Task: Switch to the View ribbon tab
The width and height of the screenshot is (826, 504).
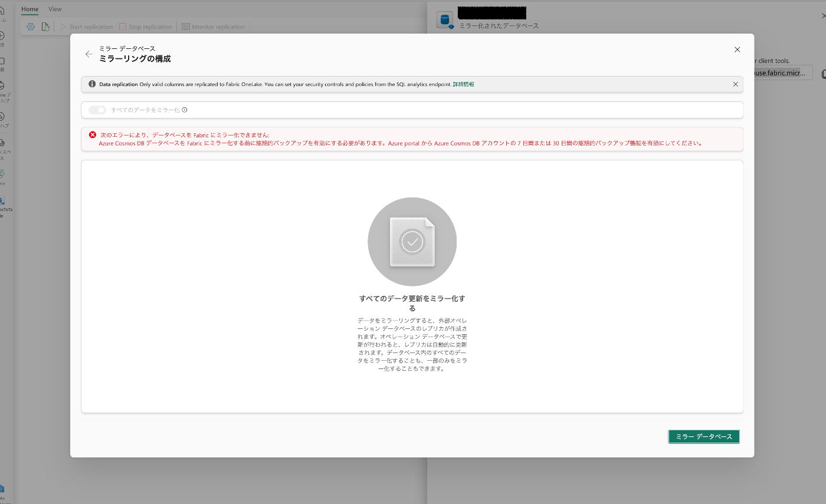Action: [x=55, y=9]
